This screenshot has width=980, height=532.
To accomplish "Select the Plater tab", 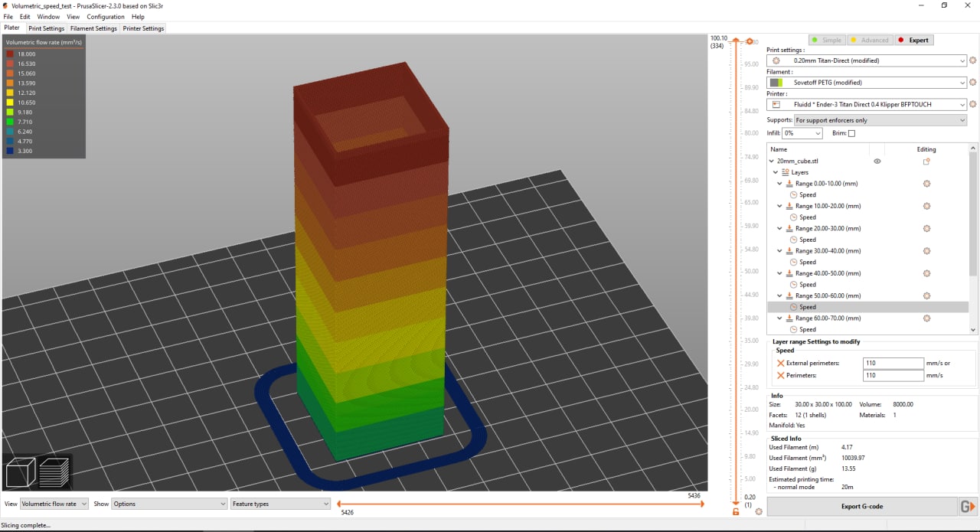I will pyautogui.click(x=12, y=28).
